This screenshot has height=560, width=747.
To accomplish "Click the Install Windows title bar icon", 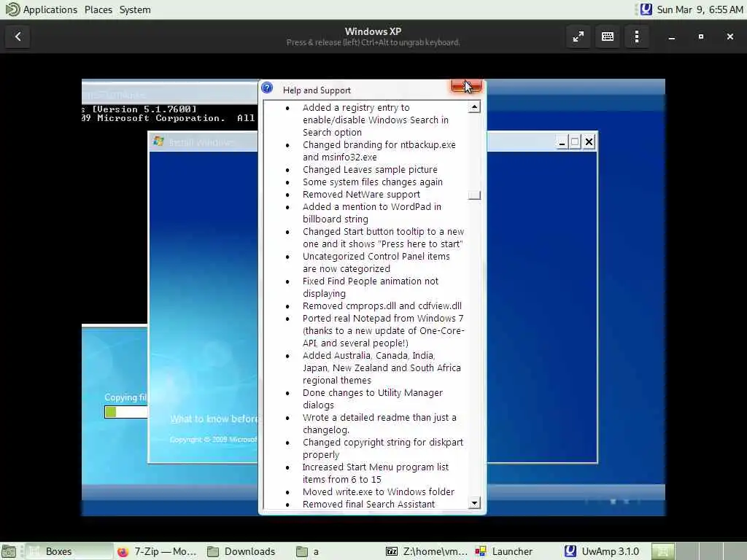I will pyautogui.click(x=158, y=142).
